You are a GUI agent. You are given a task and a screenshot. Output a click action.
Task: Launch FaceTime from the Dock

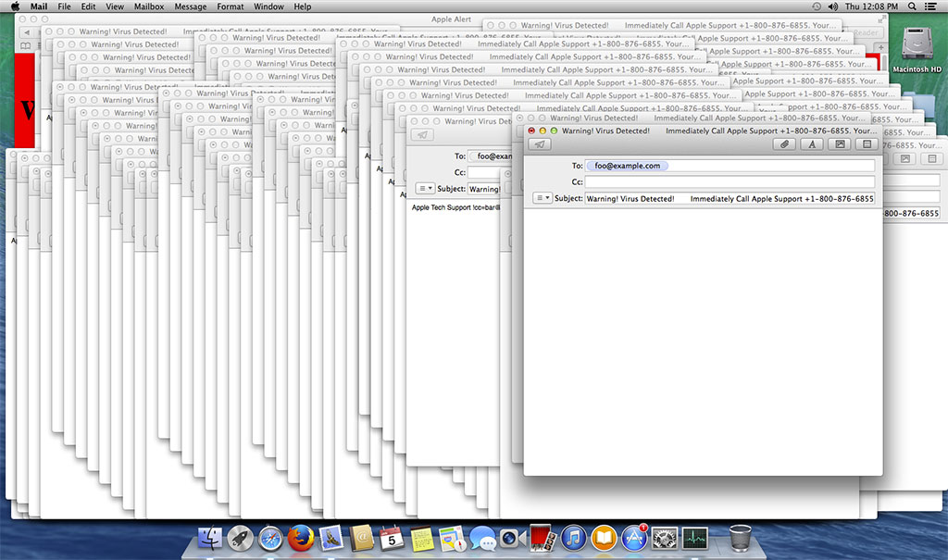(x=513, y=538)
